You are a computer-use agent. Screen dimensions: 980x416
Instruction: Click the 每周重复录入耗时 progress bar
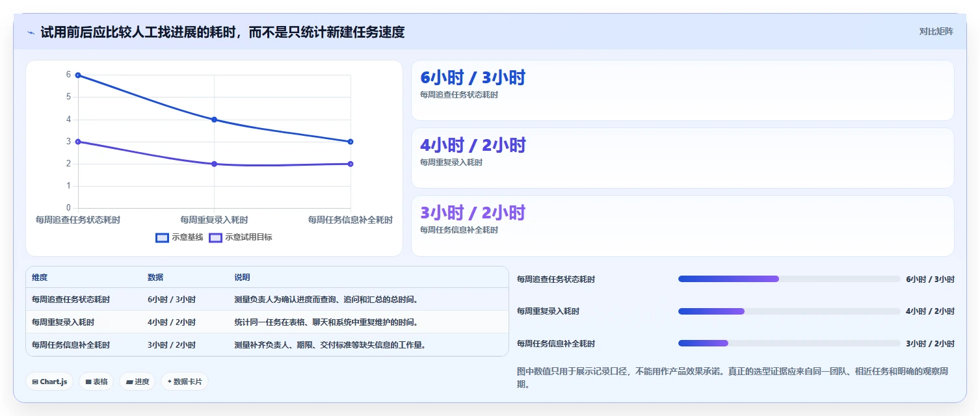click(789, 311)
